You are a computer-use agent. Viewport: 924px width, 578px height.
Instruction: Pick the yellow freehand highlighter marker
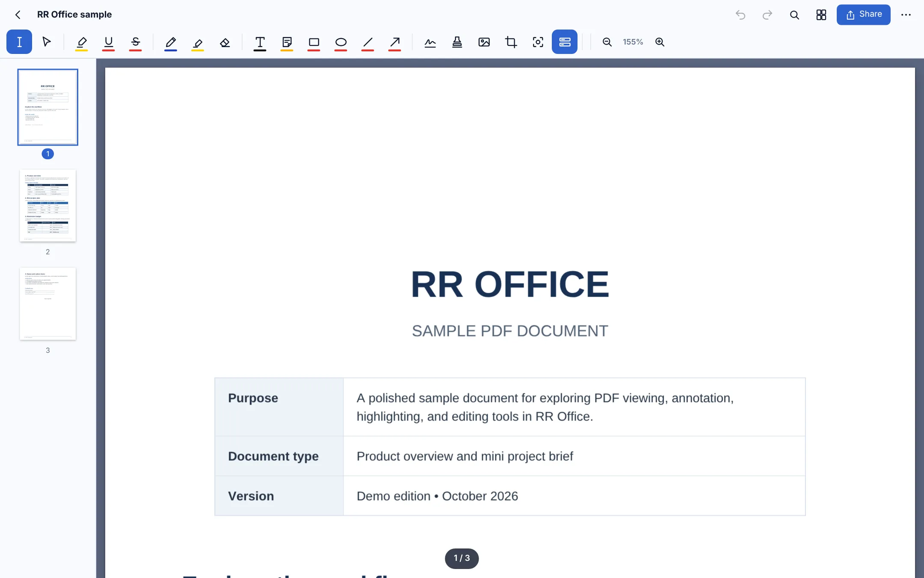(197, 43)
